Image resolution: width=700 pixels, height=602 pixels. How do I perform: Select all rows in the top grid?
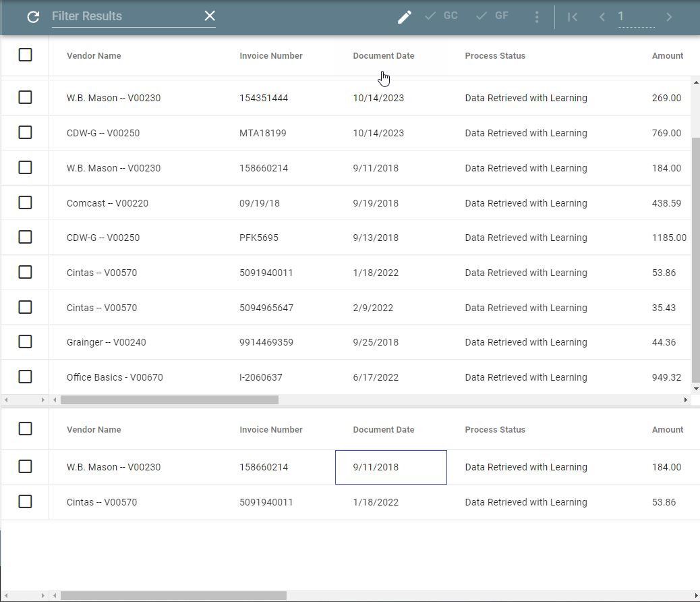pos(25,55)
